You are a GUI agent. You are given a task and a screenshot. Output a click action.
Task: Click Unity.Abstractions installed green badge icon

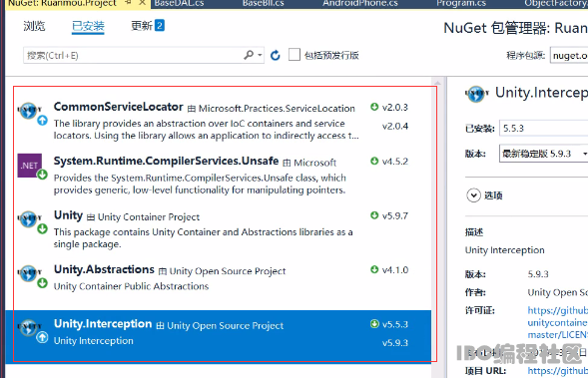click(x=42, y=283)
